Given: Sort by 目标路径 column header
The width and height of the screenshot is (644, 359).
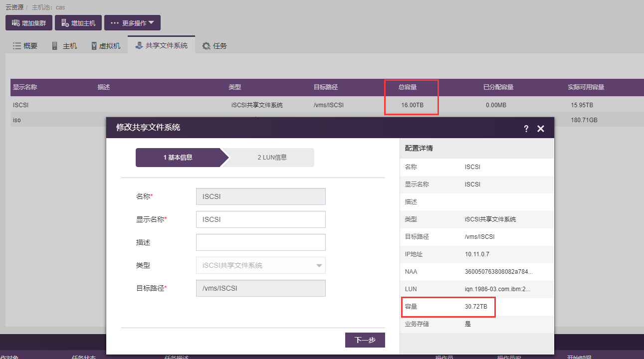Looking at the screenshot, I should pyautogui.click(x=326, y=87).
